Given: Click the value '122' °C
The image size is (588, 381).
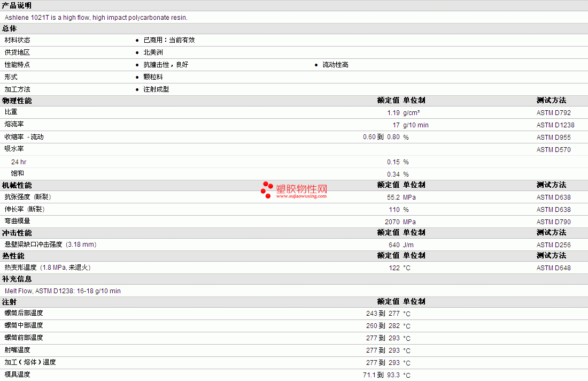Looking at the screenshot, I should tap(394, 268).
